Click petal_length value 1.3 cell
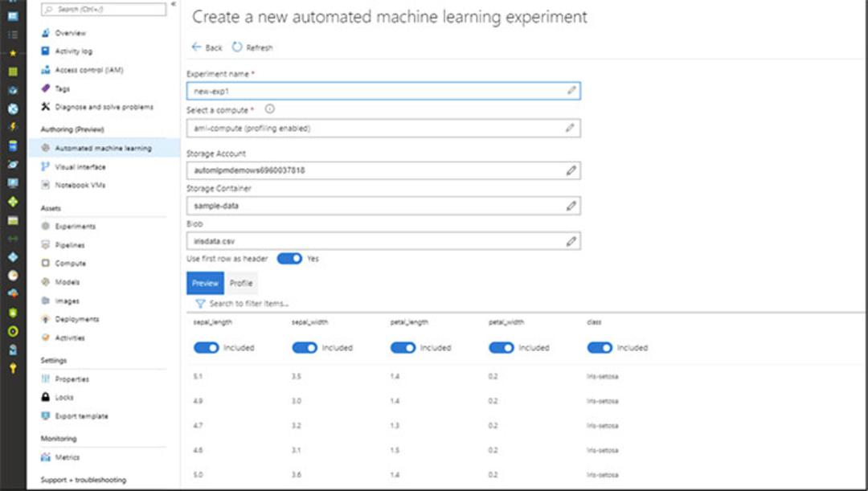Viewport: 868px width, 491px height. pyautogui.click(x=395, y=426)
